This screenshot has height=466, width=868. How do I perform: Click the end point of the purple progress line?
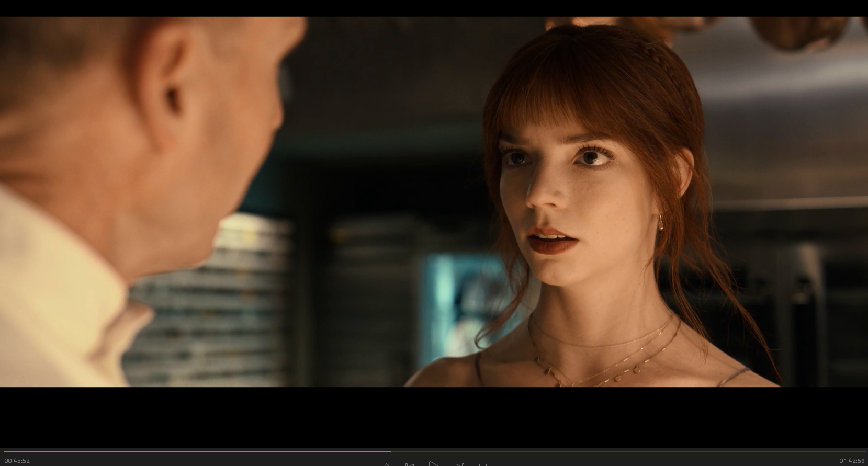point(391,451)
